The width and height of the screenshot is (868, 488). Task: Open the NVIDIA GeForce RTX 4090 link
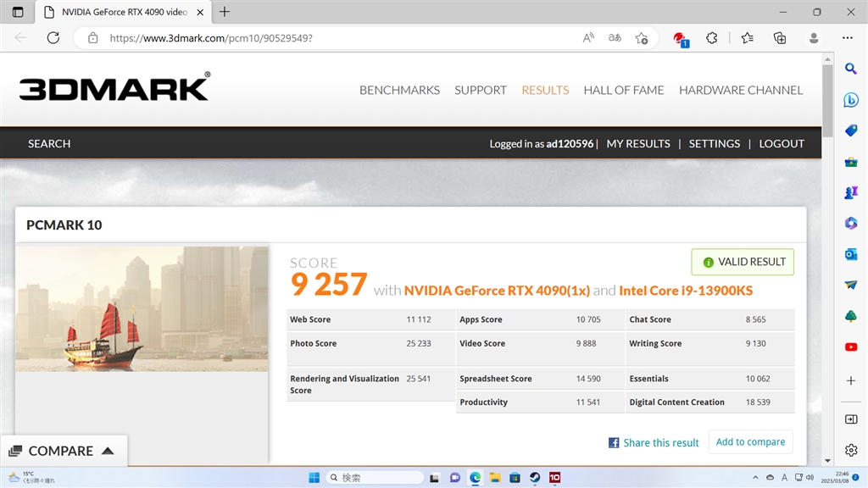coord(497,291)
